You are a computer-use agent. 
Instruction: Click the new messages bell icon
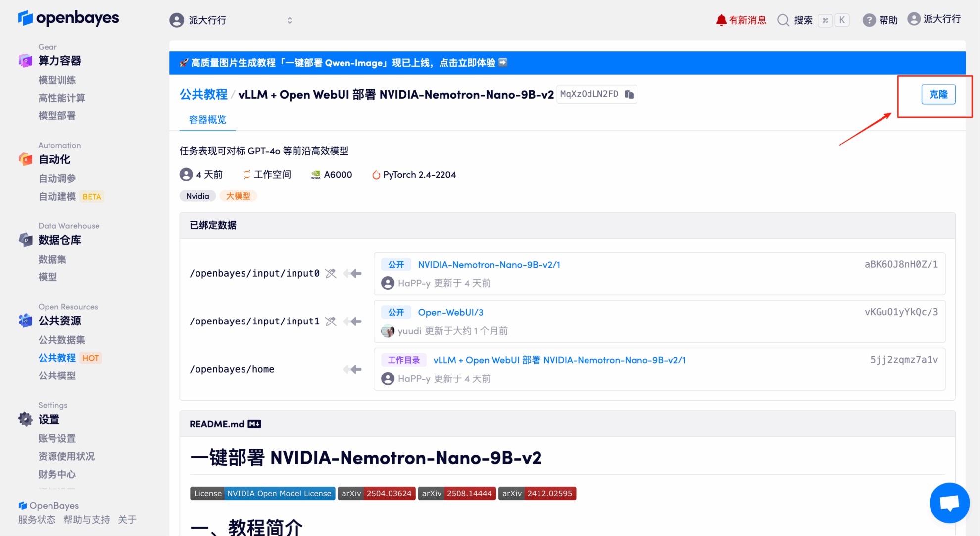[721, 20]
